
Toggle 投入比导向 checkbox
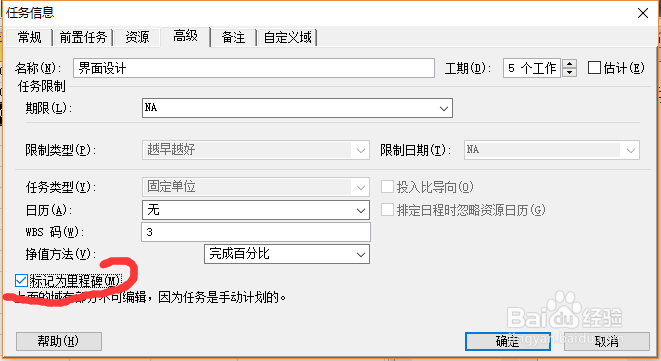(x=387, y=187)
